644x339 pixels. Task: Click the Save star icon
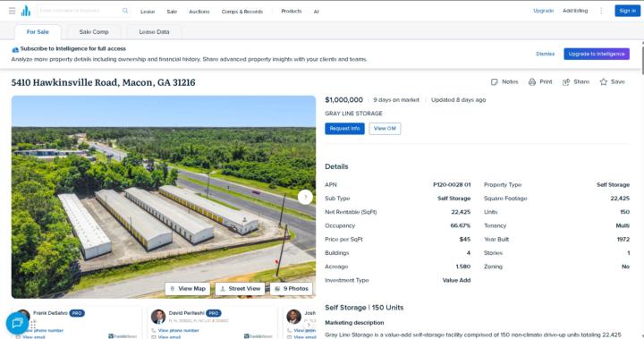(604, 81)
